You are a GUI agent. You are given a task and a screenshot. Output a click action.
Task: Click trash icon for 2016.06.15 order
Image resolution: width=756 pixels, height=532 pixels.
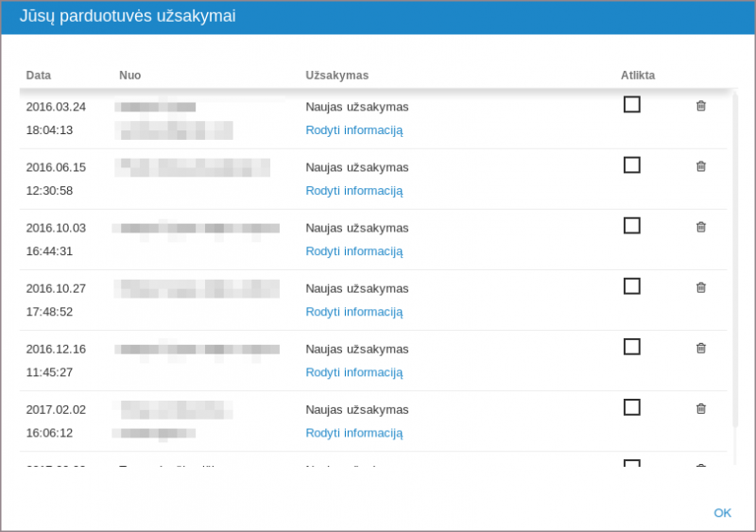(700, 166)
